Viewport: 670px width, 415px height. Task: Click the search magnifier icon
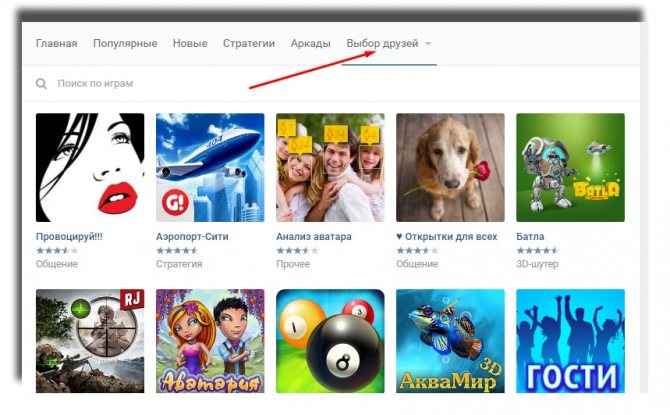[41, 83]
